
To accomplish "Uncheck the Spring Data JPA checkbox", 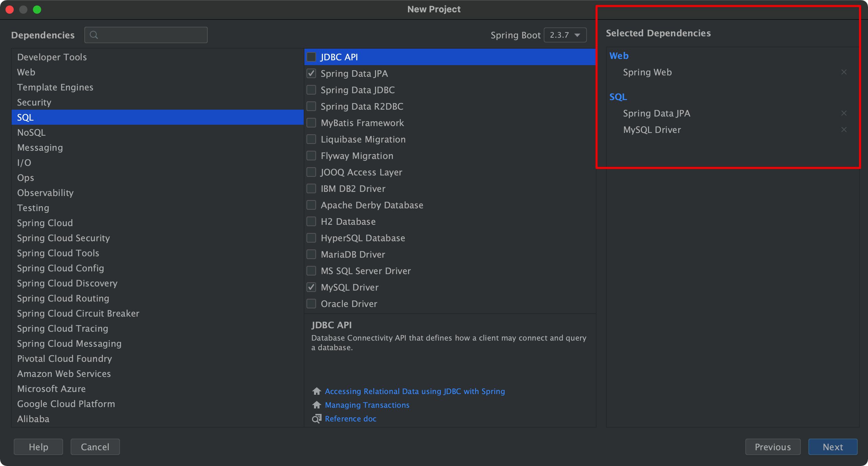I will (311, 73).
